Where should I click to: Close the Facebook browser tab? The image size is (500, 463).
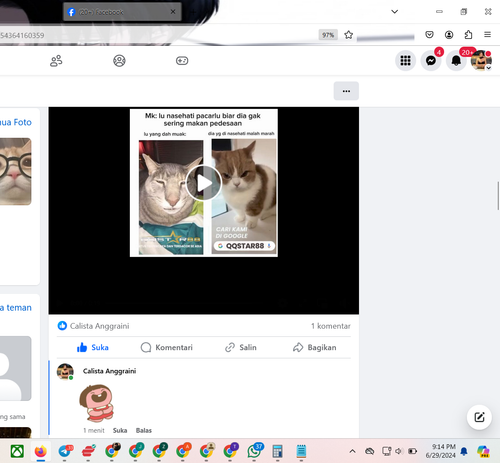click(x=173, y=12)
